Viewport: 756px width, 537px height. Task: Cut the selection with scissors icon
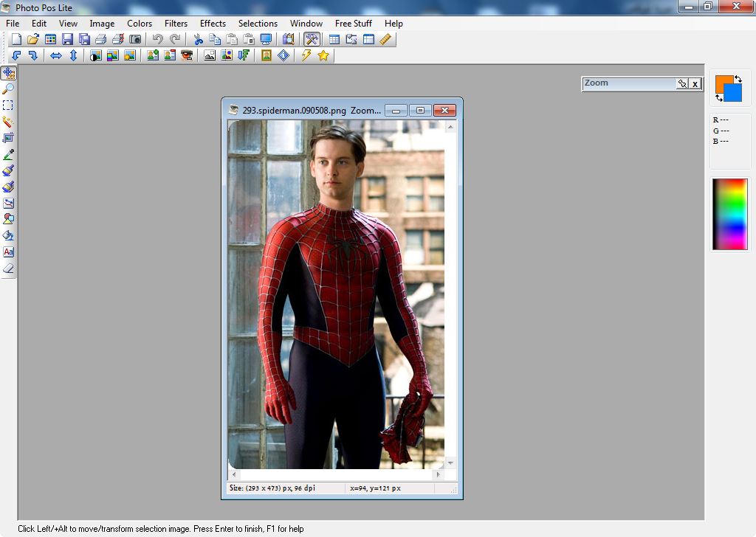point(198,40)
